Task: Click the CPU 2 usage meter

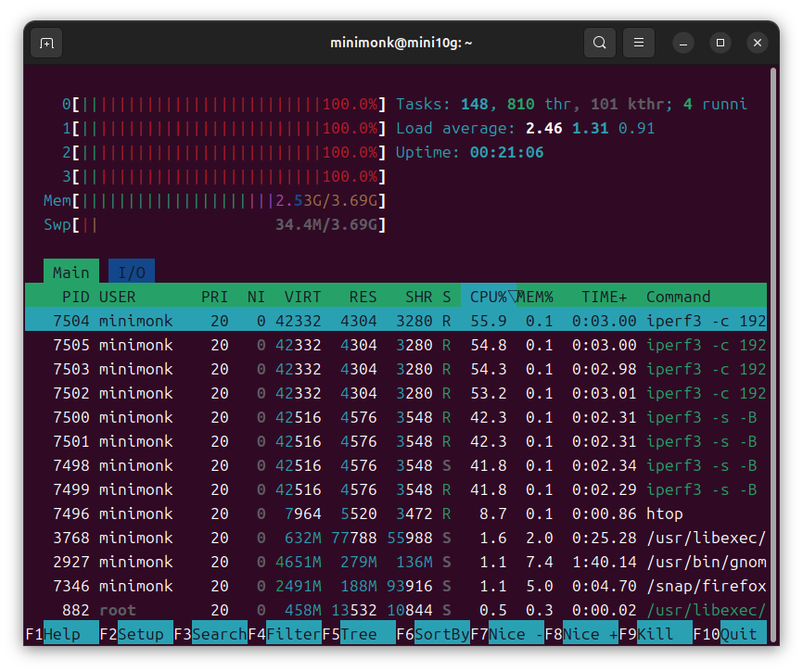Action: point(223,153)
